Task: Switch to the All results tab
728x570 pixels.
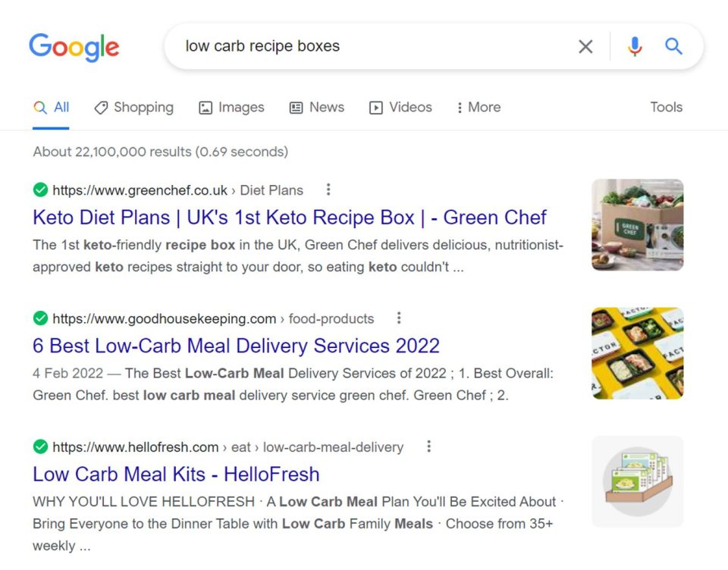Action: click(x=51, y=108)
